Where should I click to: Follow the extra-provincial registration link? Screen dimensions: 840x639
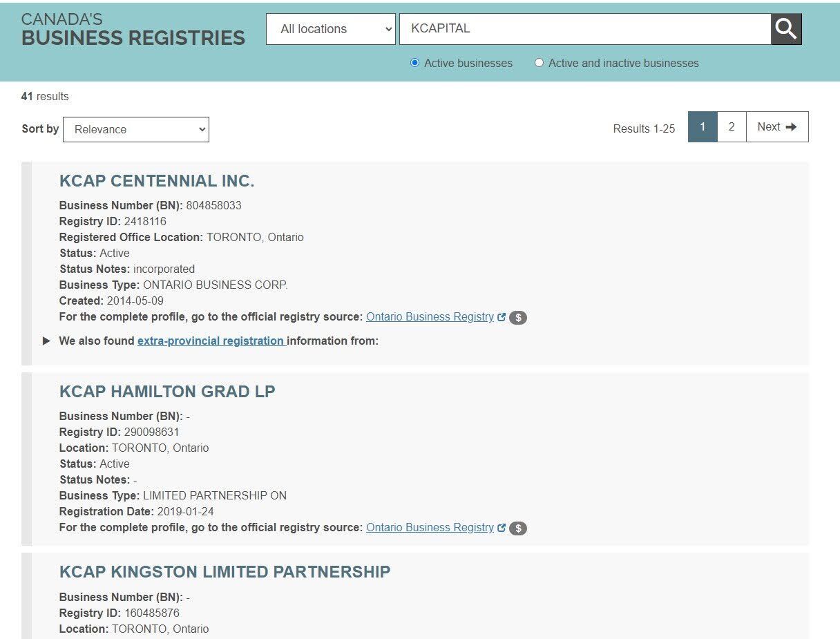[x=211, y=341]
